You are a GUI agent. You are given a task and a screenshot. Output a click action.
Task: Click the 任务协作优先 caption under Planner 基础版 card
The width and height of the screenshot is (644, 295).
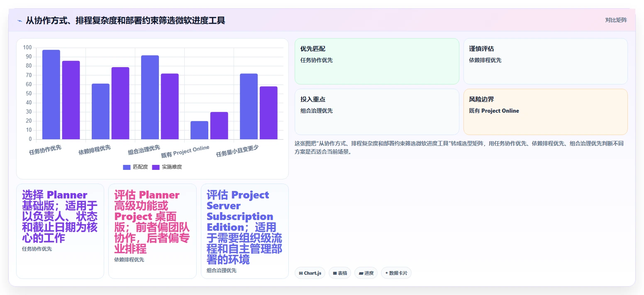coord(37,249)
